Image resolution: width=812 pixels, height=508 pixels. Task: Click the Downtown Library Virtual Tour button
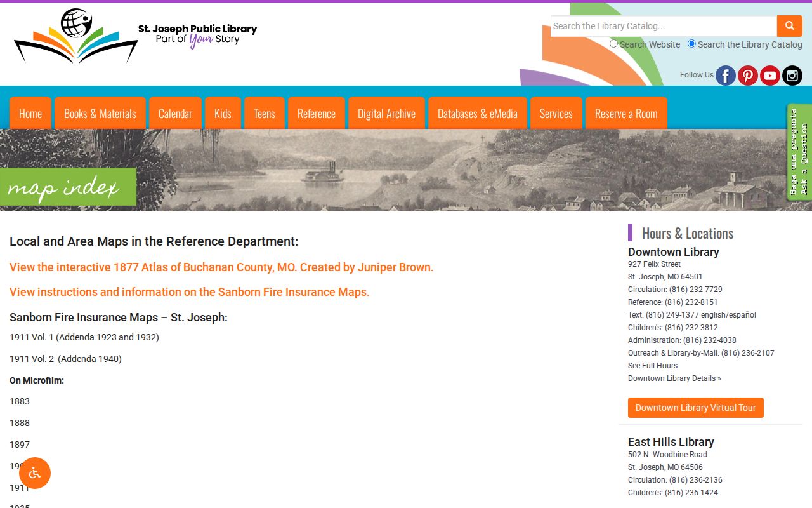point(696,408)
